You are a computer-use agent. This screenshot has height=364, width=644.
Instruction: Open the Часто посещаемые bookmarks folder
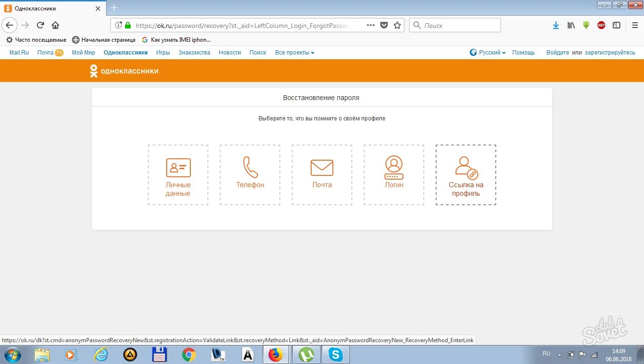tap(36, 40)
